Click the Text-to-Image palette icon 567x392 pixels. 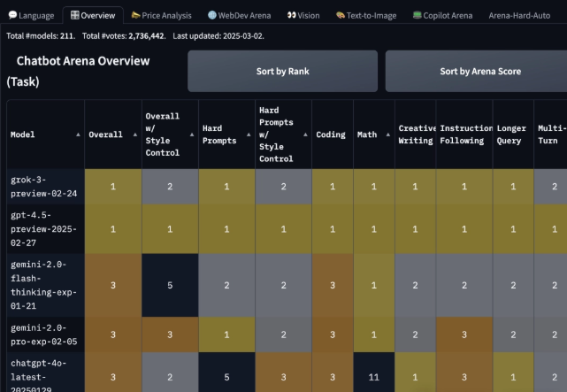(x=341, y=15)
